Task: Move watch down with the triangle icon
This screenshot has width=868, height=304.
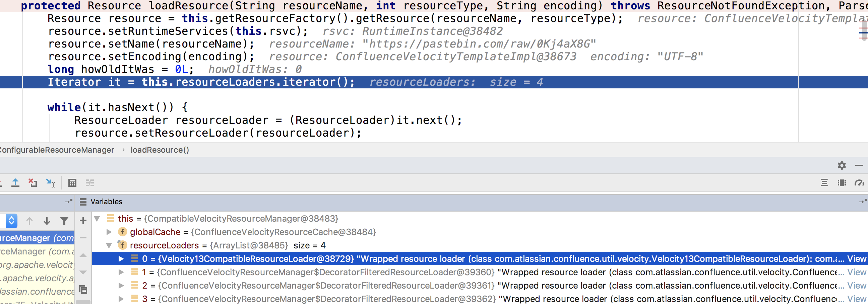Action: [83, 272]
